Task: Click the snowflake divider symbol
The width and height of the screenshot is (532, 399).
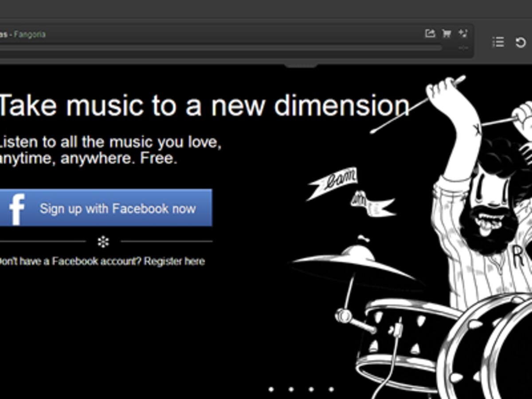Action: coord(103,242)
